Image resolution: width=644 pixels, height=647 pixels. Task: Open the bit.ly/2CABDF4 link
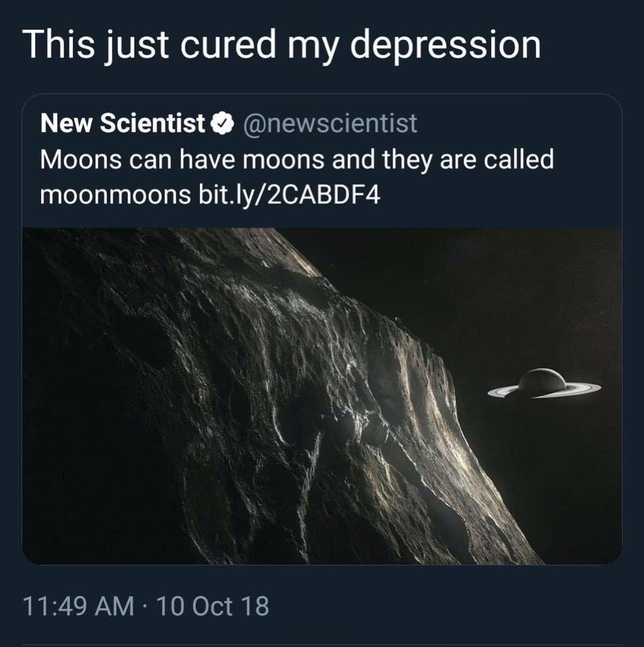pos(289,195)
